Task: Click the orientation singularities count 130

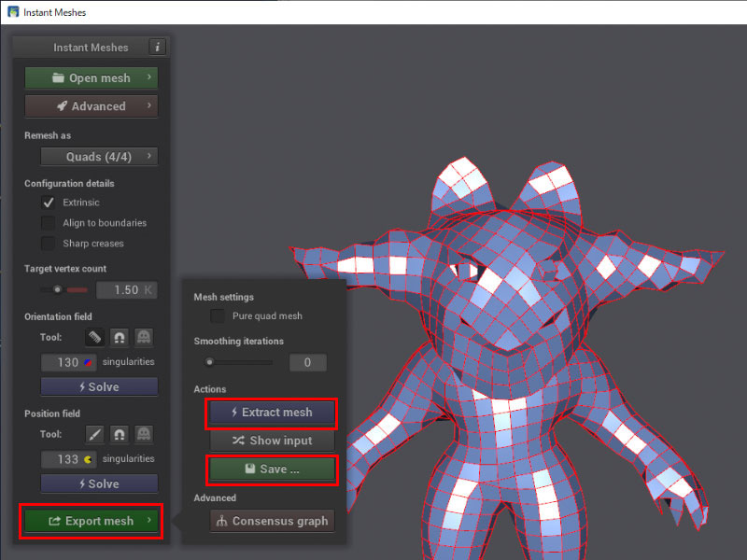Action: (68, 363)
